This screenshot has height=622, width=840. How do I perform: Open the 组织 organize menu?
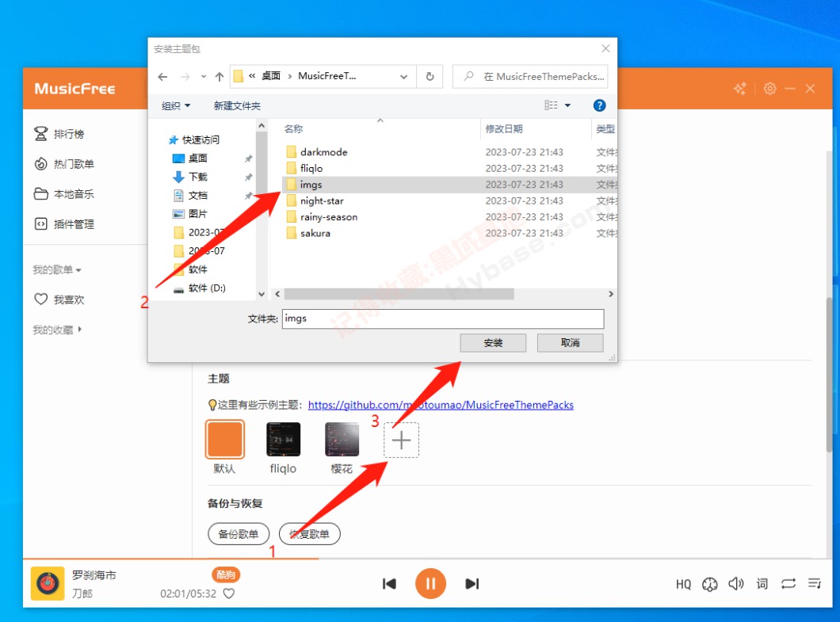[x=176, y=105]
